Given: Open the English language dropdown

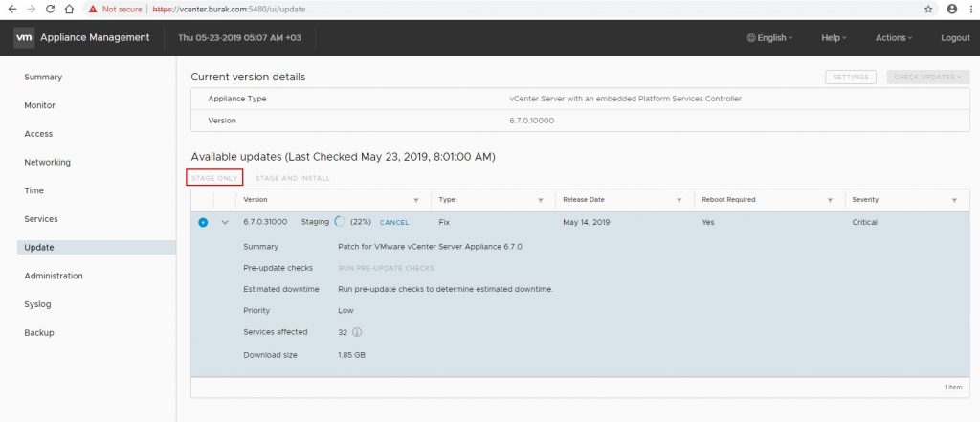Looking at the screenshot, I should point(769,38).
